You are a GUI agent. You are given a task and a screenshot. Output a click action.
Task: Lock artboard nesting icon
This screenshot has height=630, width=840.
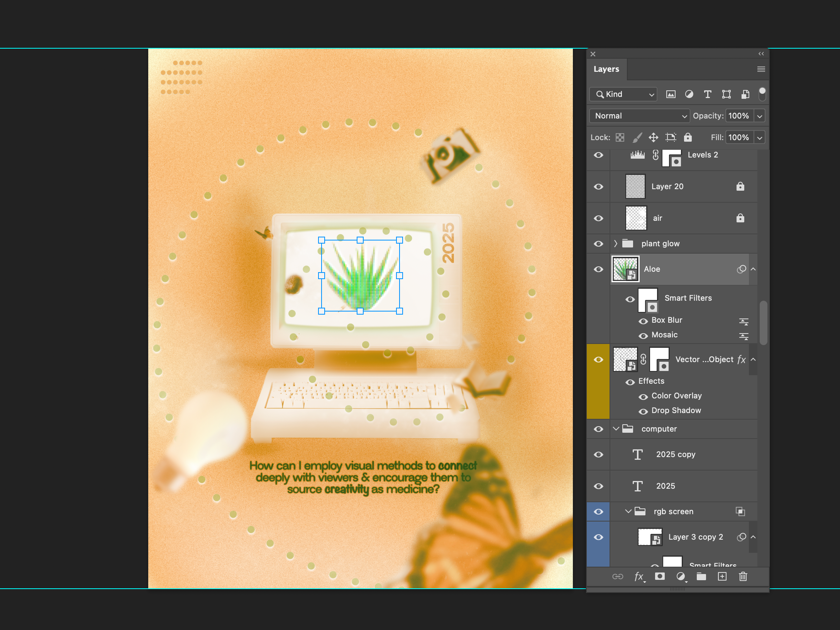tap(671, 137)
